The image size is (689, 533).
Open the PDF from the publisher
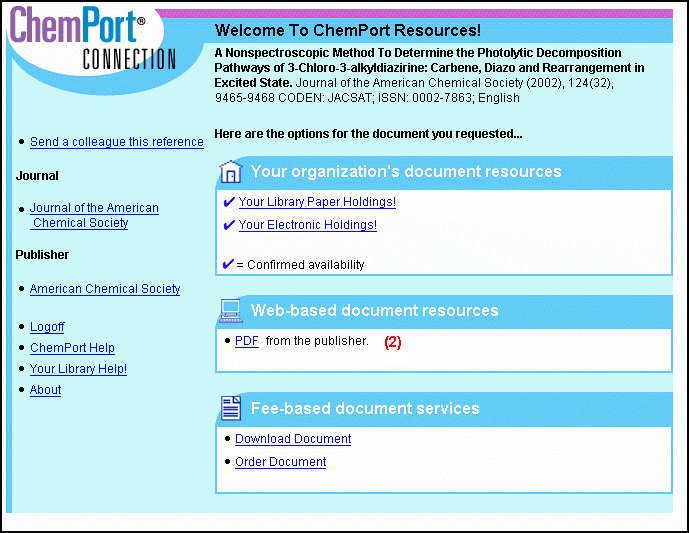pyautogui.click(x=246, y=341)
